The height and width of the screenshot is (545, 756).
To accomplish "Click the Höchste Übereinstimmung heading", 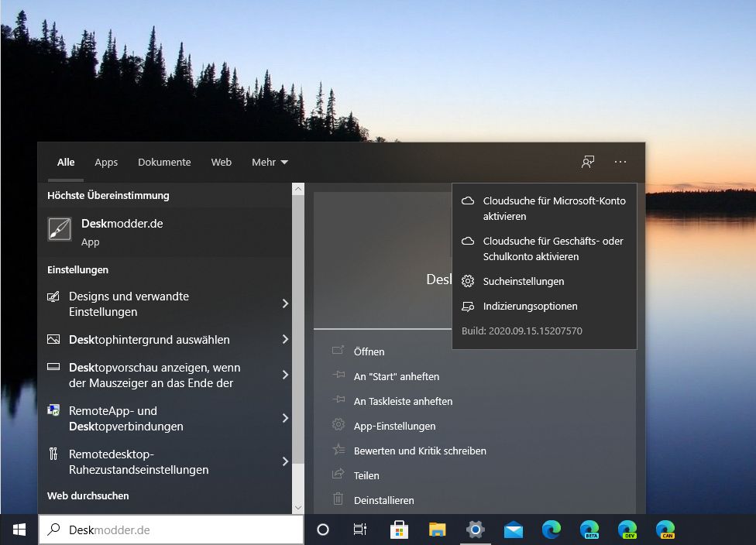I will point(108,196).
